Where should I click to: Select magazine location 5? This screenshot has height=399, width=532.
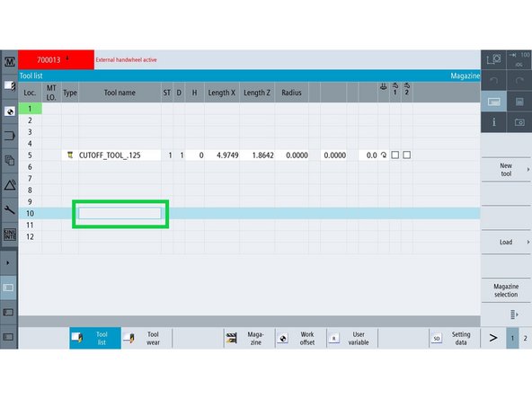(x=30, y=155)
